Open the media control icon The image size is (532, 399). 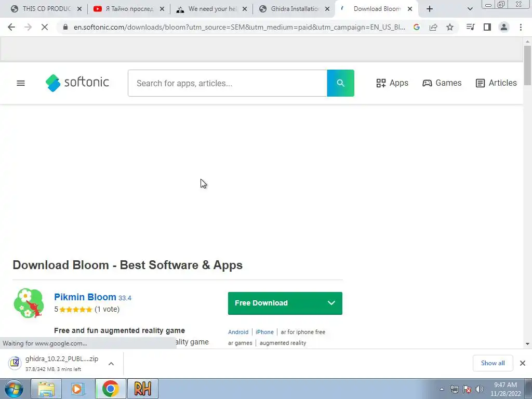pos(470,27)
